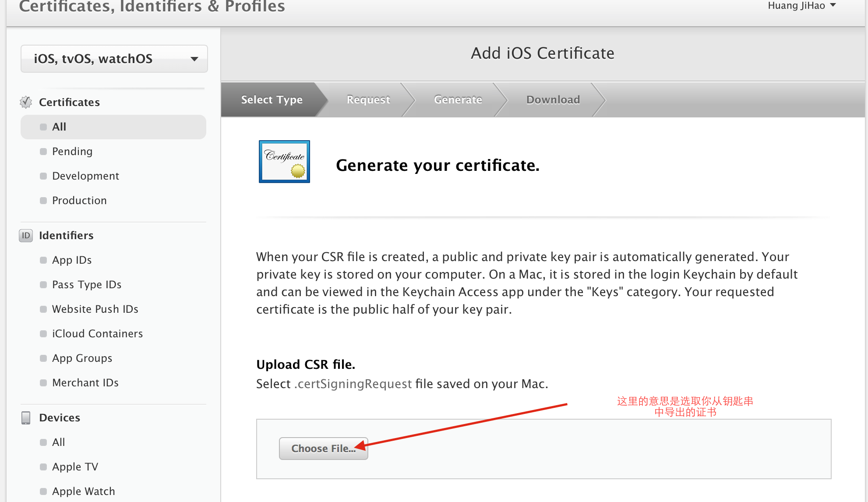Click the Add iOS Certificate title
Image resolution: width=868 pixels, height=502 pixels.
coord(543,53)
